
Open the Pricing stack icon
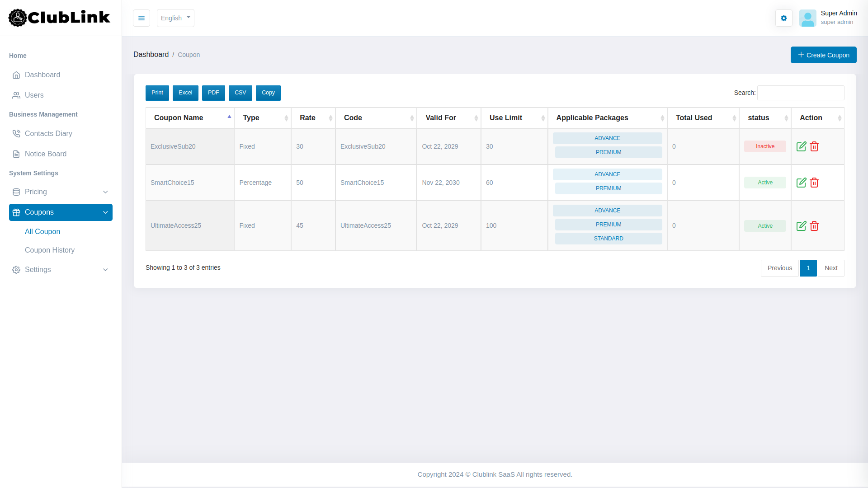[16, 192]
